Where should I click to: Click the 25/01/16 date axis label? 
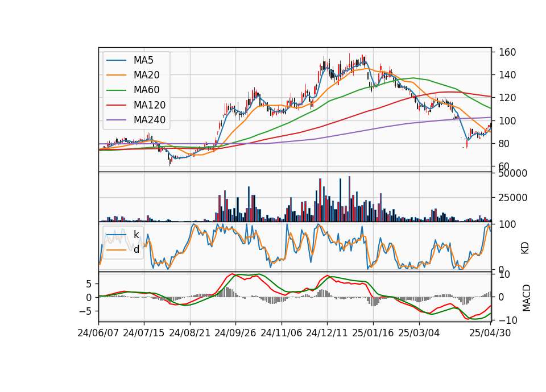point(373,333)
